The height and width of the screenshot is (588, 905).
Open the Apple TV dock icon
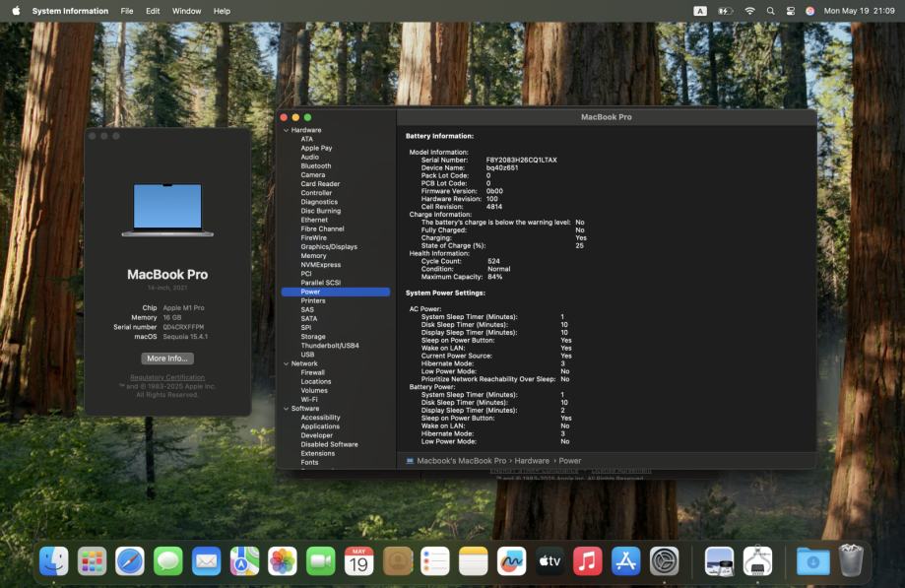(549, 561)
